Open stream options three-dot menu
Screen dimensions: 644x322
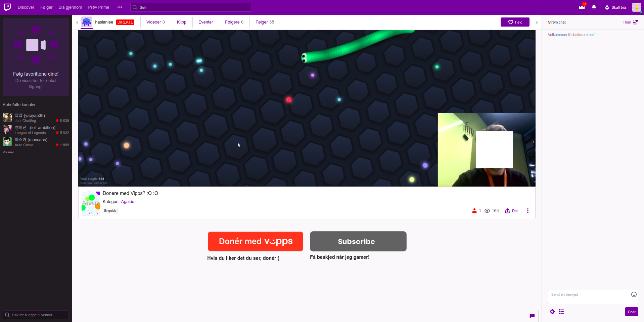pyautogui.click(x=528, y=211)
